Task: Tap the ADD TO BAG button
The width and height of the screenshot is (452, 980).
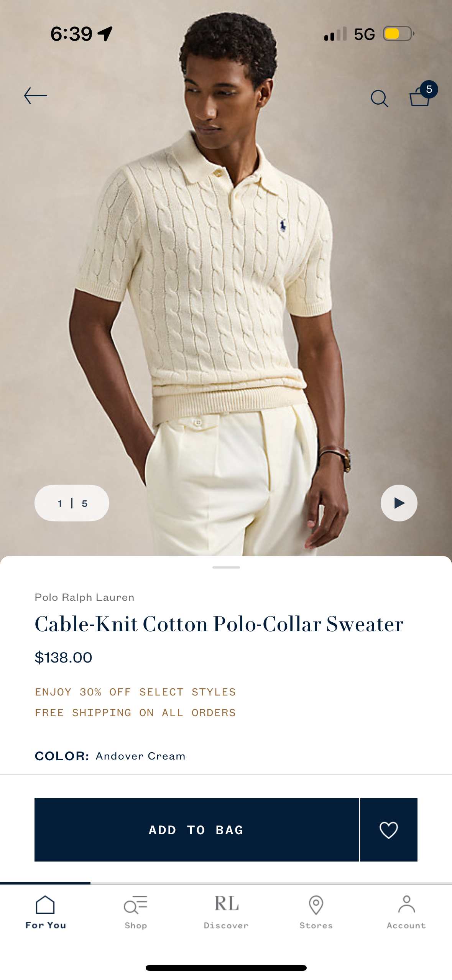Action: 196,830
